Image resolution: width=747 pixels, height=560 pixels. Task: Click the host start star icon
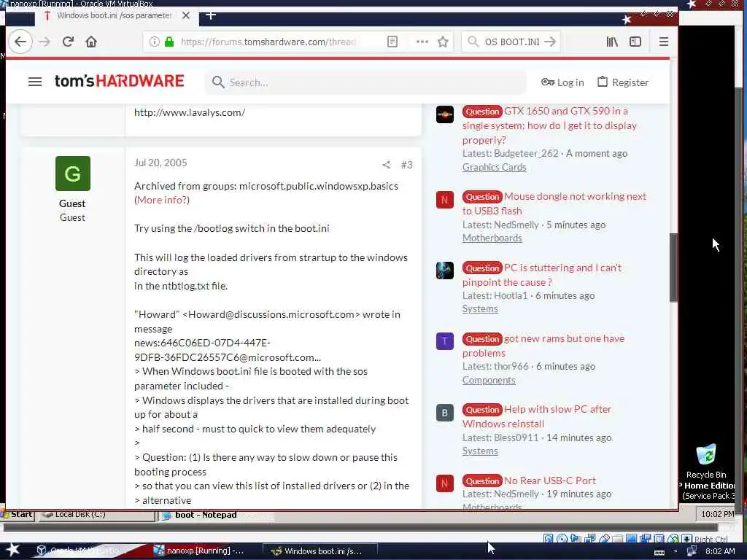[x=12, y=551]
